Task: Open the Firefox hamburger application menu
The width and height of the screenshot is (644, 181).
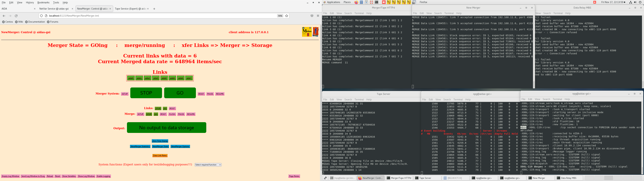Action: tap(318, 16)
